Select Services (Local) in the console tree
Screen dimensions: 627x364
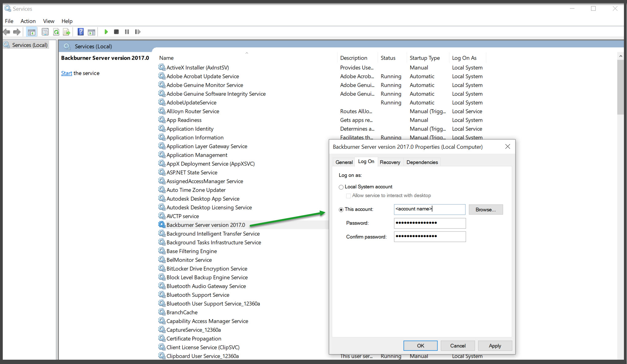click(x=29, y=45)
